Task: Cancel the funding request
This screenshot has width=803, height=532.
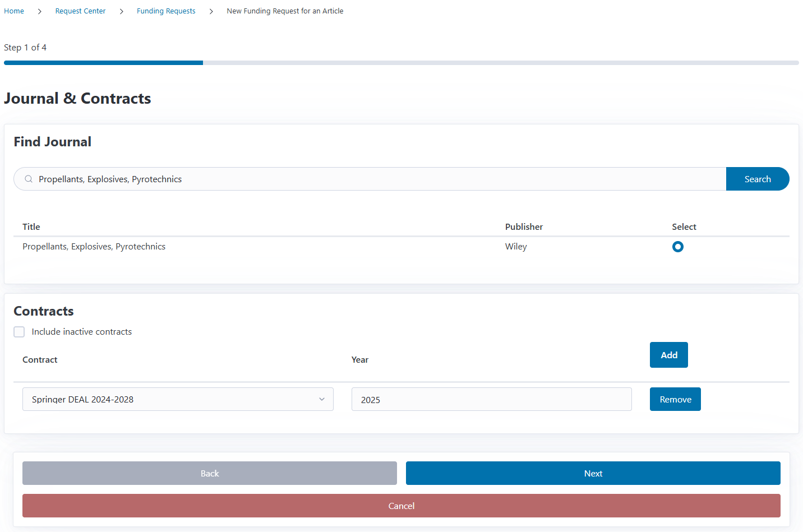Action: [401, 506]
